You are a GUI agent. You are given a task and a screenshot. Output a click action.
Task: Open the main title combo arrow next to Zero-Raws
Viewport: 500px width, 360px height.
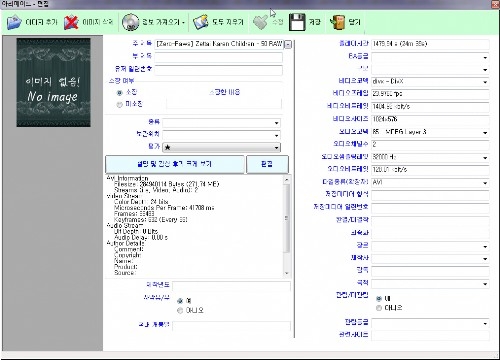pyautogui.click(x=288, y=44)
